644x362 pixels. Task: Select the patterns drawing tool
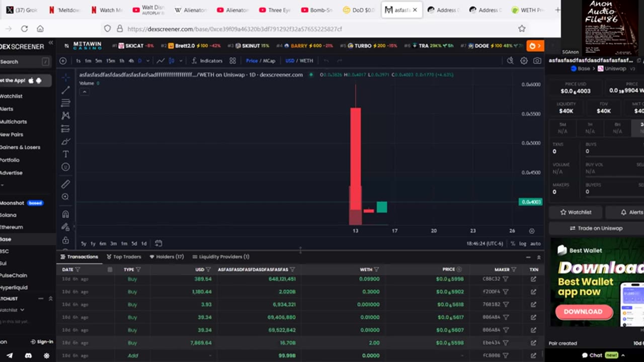65,116
